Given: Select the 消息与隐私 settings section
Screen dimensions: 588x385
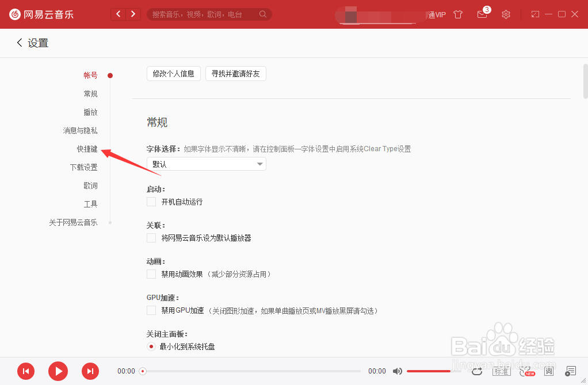Looking at the screenshot, I should click(x=80, y=130).
